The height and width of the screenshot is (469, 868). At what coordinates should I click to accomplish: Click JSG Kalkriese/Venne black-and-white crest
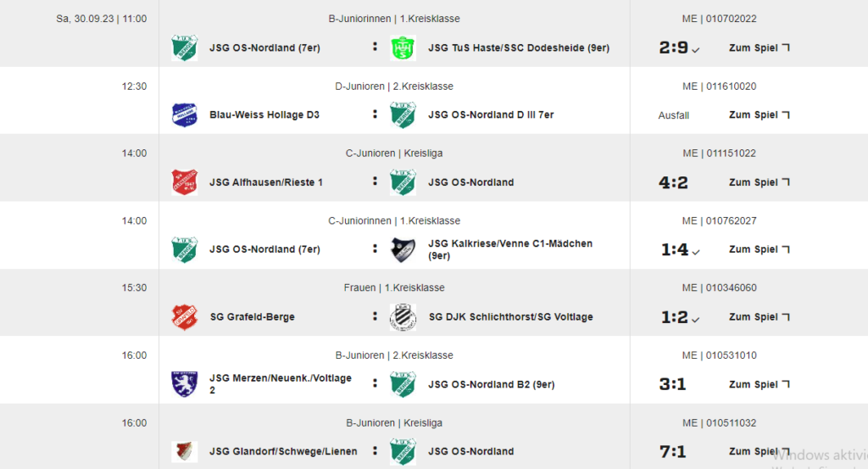pos(403,249)
